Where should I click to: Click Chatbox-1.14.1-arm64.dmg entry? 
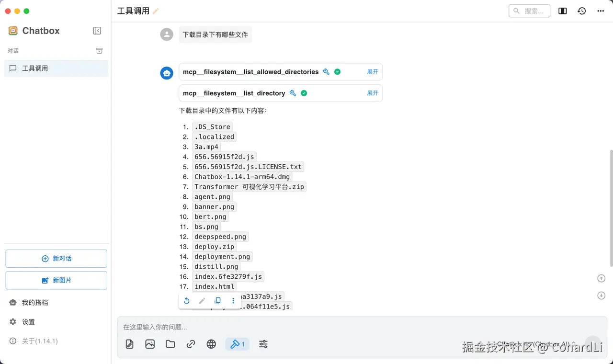pos(242,177)
